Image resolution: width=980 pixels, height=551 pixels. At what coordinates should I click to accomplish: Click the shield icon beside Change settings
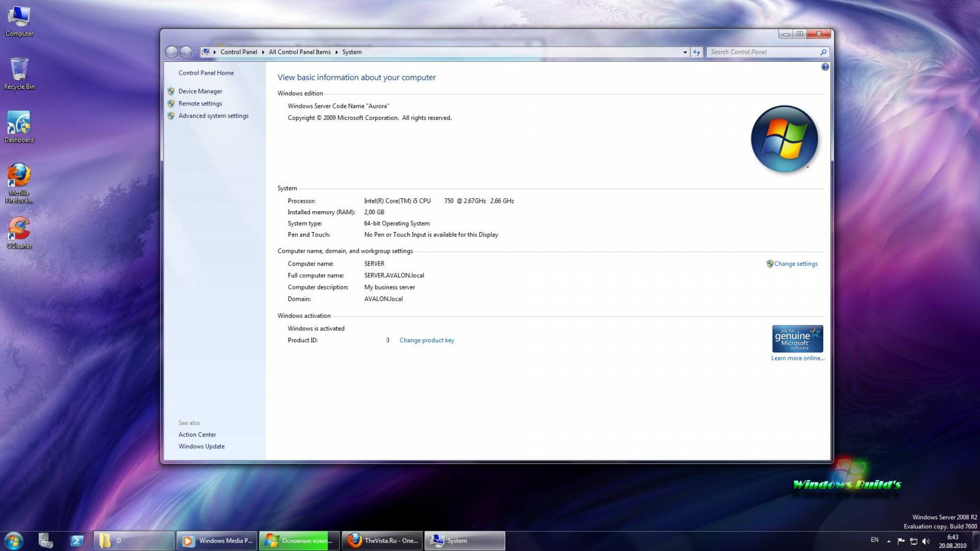click(x=770, y=264)
